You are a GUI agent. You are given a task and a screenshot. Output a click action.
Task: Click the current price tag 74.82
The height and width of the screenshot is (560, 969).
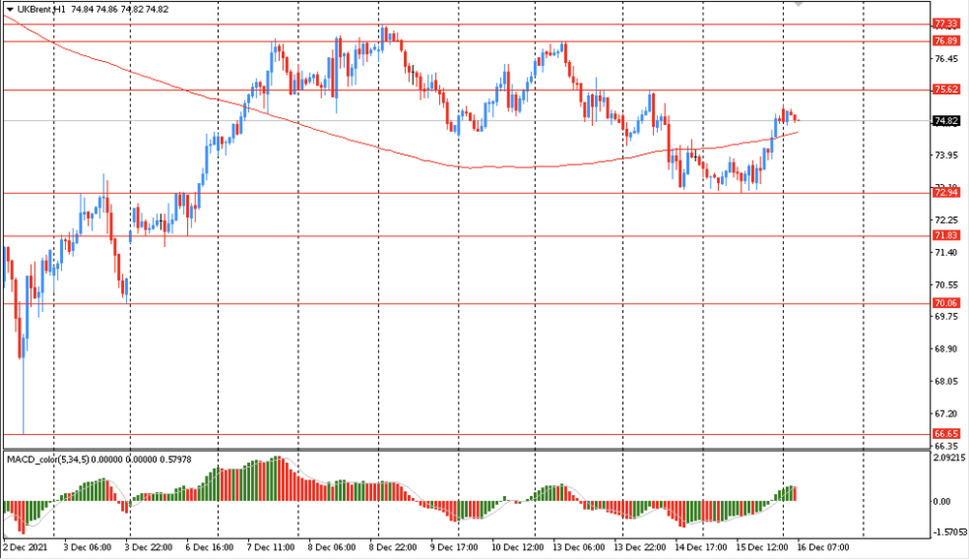pos(946,121)
